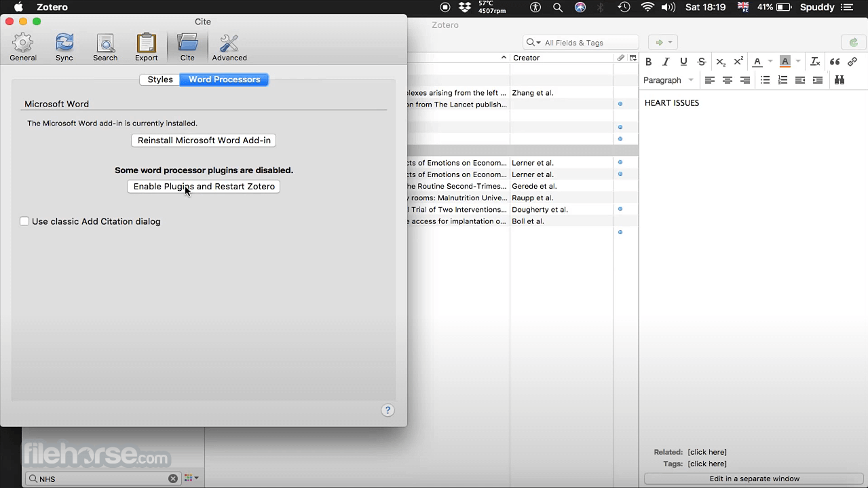Screen dimensions: 868x488
Task: Select the Dougherty et al. item row
Action: click(523, 209)
